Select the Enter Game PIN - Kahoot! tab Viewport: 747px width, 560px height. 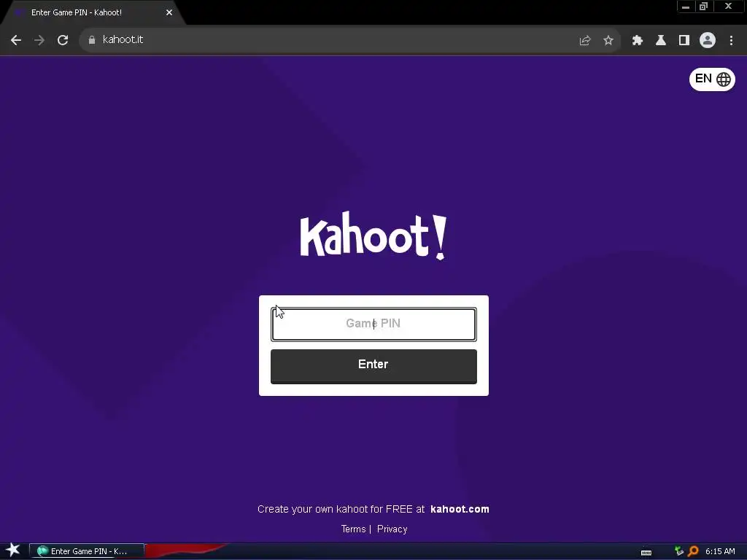(x=93, y=12)
